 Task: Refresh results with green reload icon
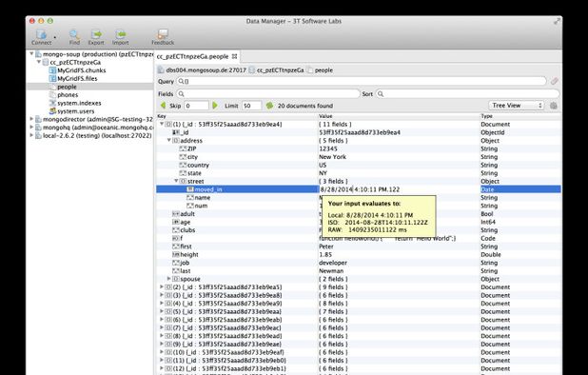point(269,106)
